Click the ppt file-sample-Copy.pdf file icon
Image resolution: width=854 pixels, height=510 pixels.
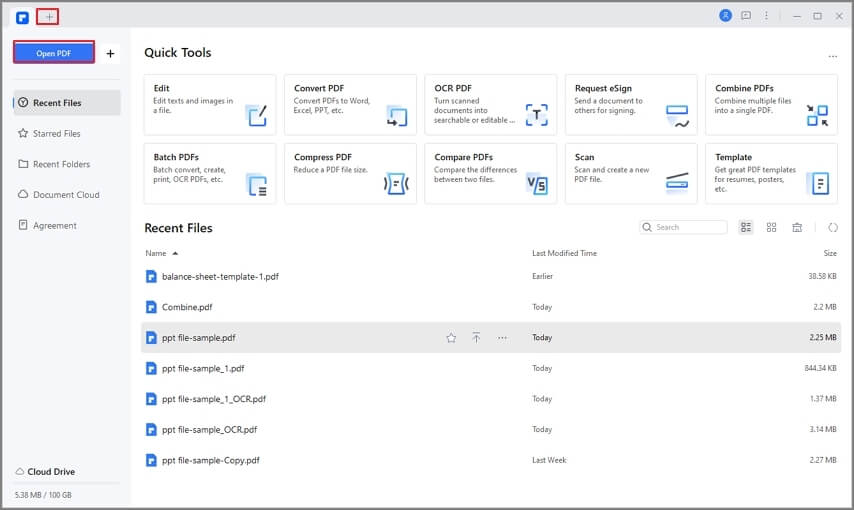151,460
